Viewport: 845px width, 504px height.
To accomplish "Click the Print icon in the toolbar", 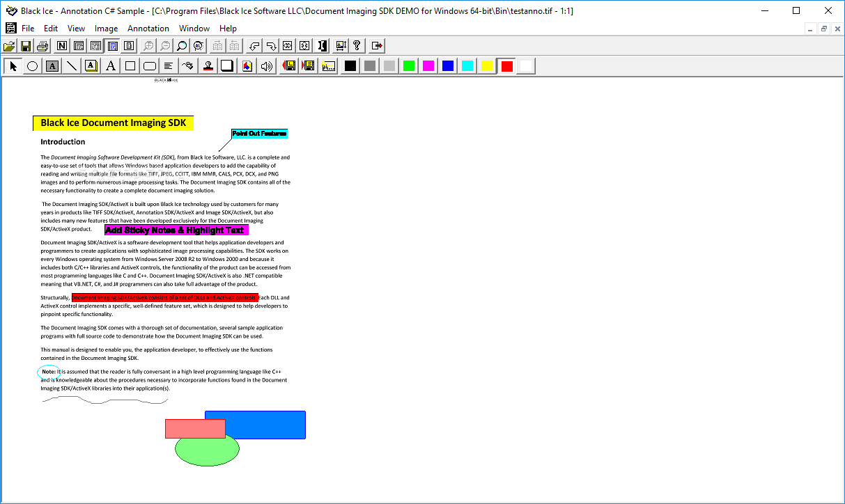I will (42, 46).
